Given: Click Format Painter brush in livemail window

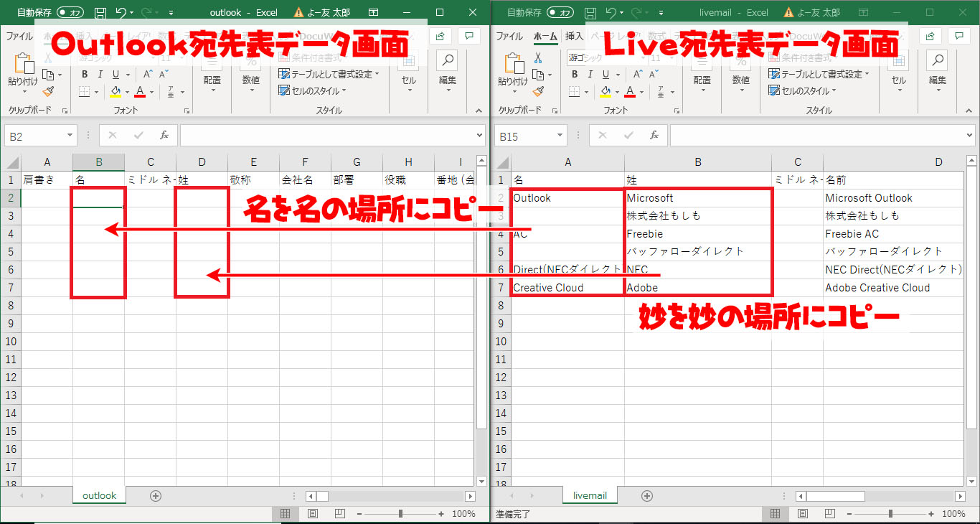Looking at the screenshot, I should (x=538, y=91).
